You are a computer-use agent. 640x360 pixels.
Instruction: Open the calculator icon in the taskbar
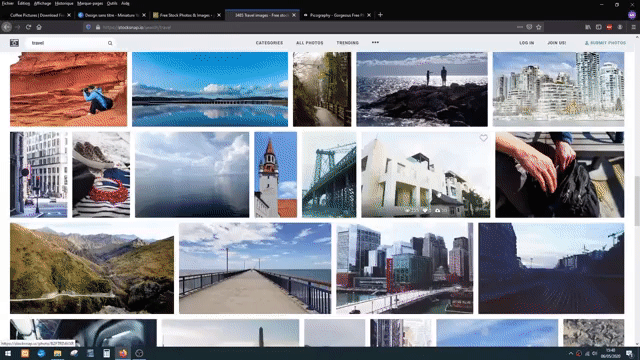click(107, 353)
